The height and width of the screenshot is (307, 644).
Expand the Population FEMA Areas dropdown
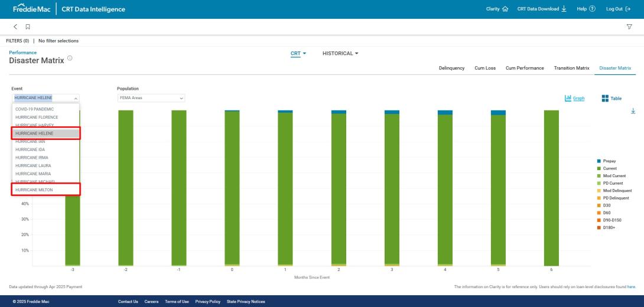point(151,98)
